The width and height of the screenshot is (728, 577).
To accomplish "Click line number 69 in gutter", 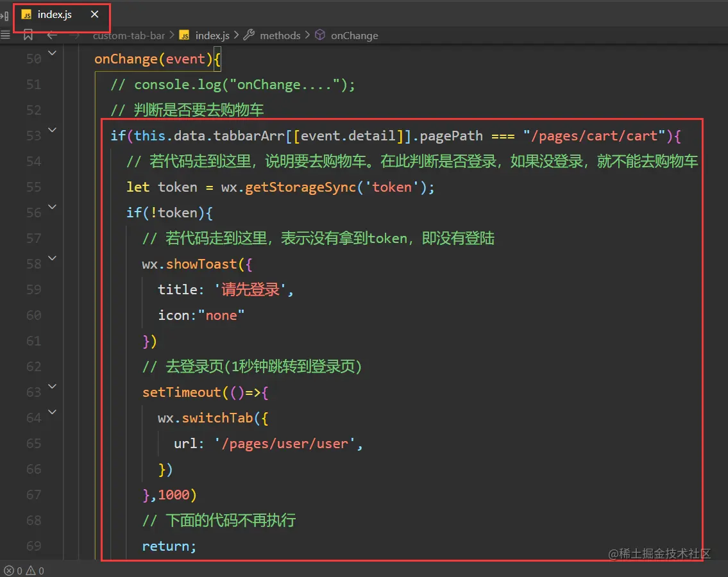I will (x=33, y=546).
